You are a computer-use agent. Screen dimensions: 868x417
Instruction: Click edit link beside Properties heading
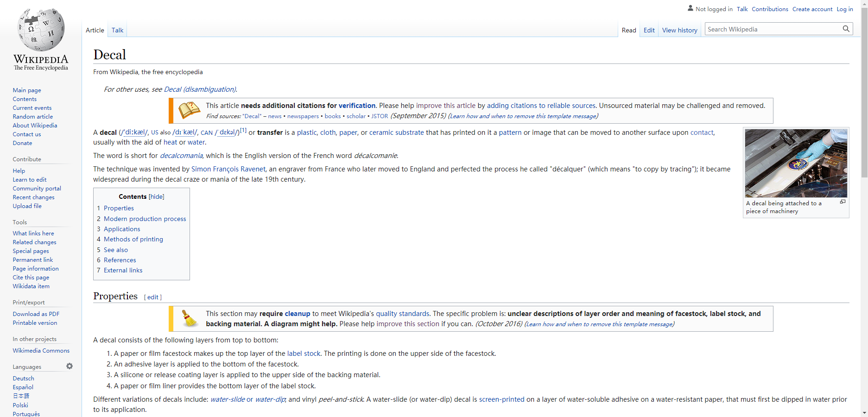(153, 297)
